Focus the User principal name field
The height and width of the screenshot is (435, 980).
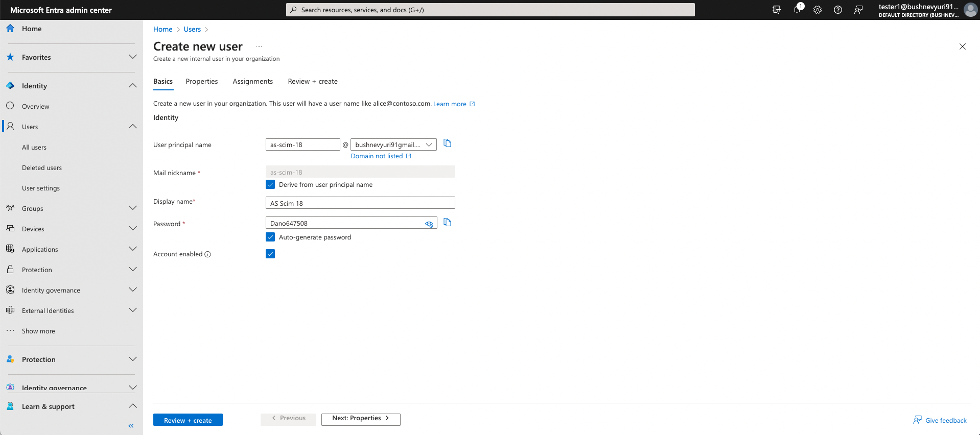pos(303,144)
